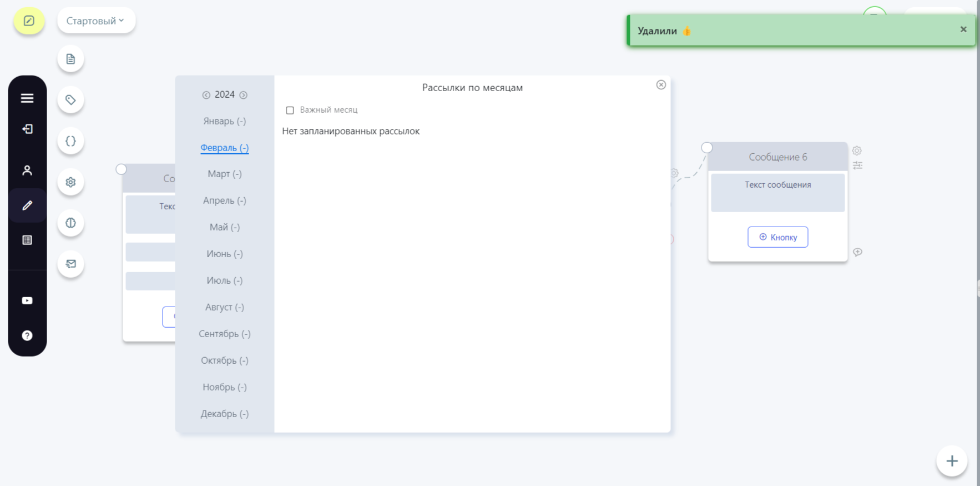
Task: Open the YouTube video icon in sidebar
Action: [27, 300]
